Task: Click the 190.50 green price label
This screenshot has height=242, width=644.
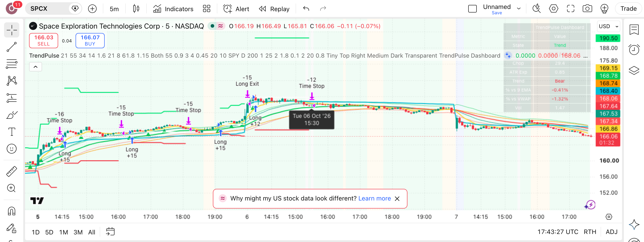Action: pos(608,38)
